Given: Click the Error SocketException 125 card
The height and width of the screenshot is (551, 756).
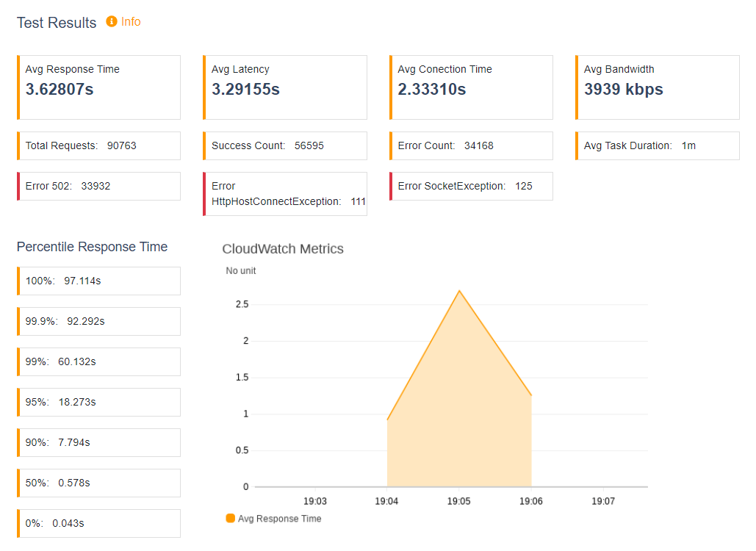Looking at the screenshot, I should pos(471,186).
